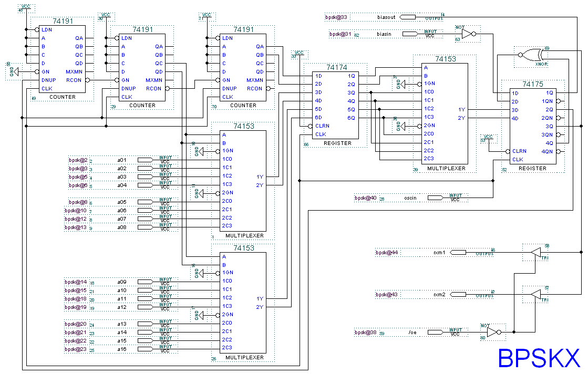Click the biasout output pin symbol
This screenshot has height=374, width=588.
coord(408,17)
